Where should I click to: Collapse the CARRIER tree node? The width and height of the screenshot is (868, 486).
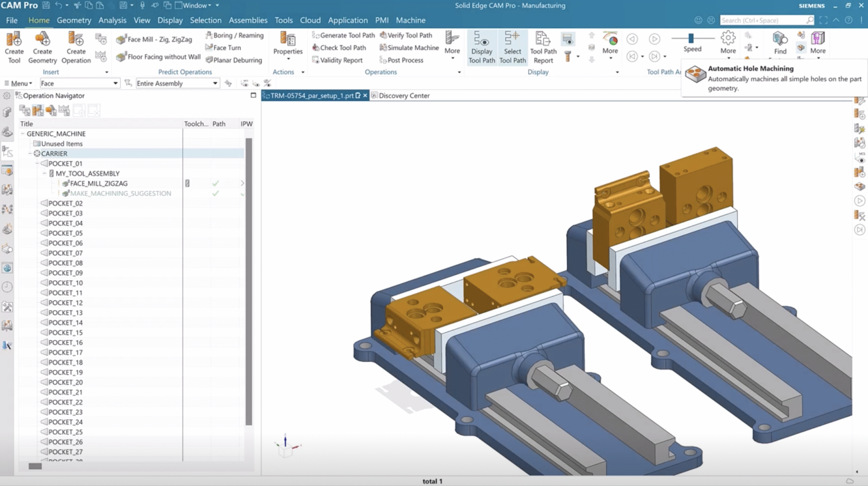pyautogui.click(x=31, y=153)
